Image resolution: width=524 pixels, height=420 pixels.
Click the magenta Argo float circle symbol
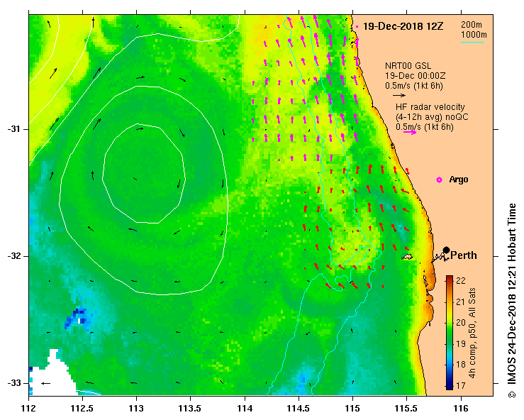pos(439,180)
